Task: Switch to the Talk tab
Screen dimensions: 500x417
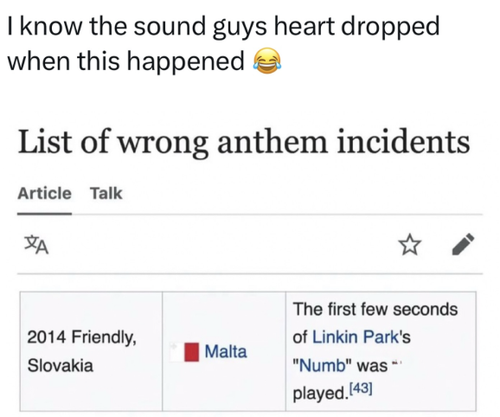Action: point(106,193)
